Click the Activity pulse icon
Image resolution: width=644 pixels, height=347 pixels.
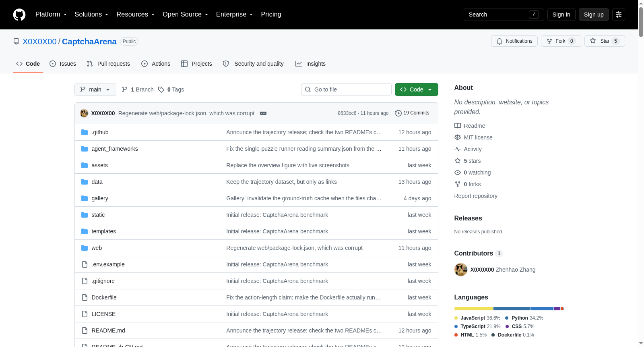pos(458,149)
